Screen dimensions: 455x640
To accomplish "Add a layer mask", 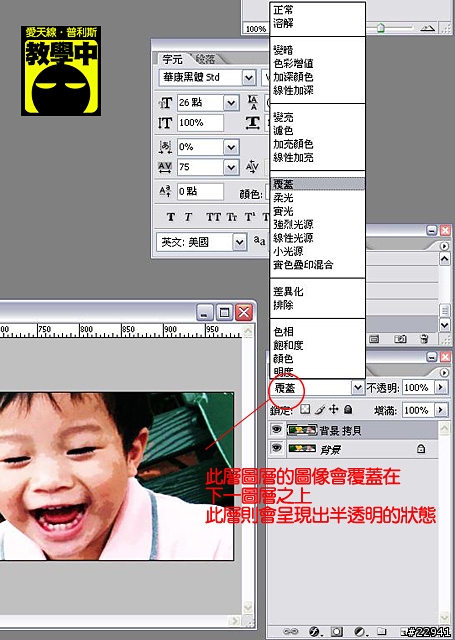I will tap(337, 631).
